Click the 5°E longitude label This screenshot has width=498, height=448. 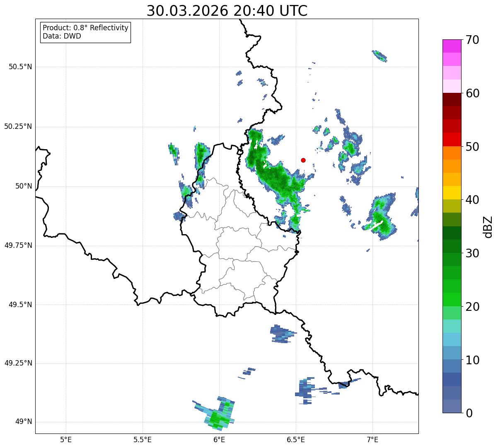66,439
